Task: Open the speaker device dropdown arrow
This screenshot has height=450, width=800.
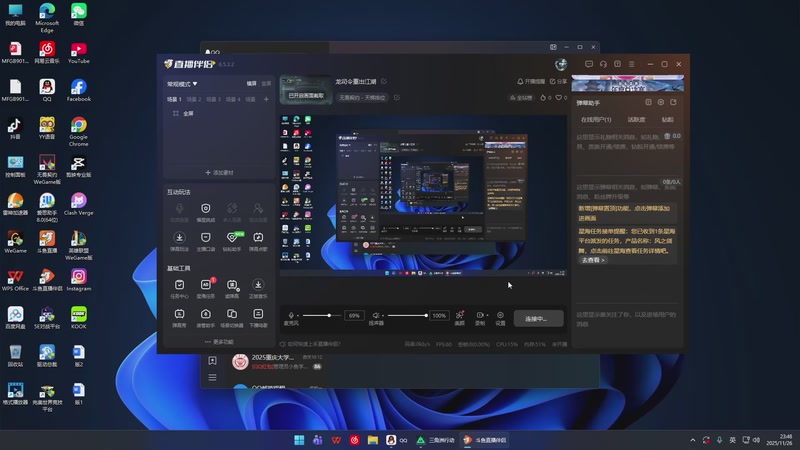Action: (x=383, y=315)
